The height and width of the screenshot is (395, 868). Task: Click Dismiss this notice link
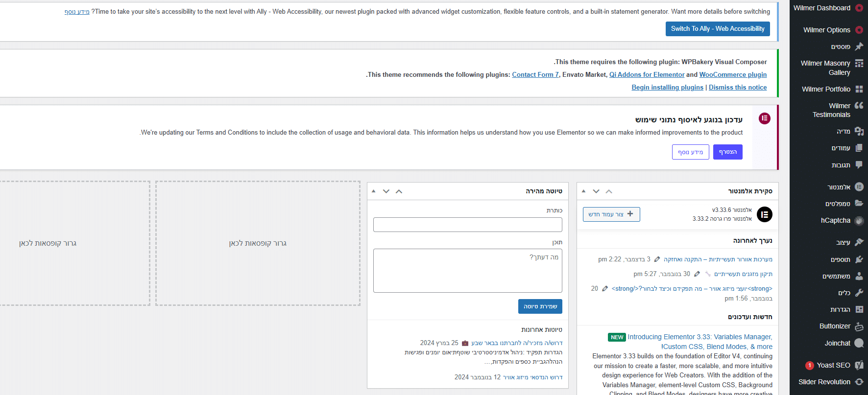pyautogui.click(x=738, y=87)
